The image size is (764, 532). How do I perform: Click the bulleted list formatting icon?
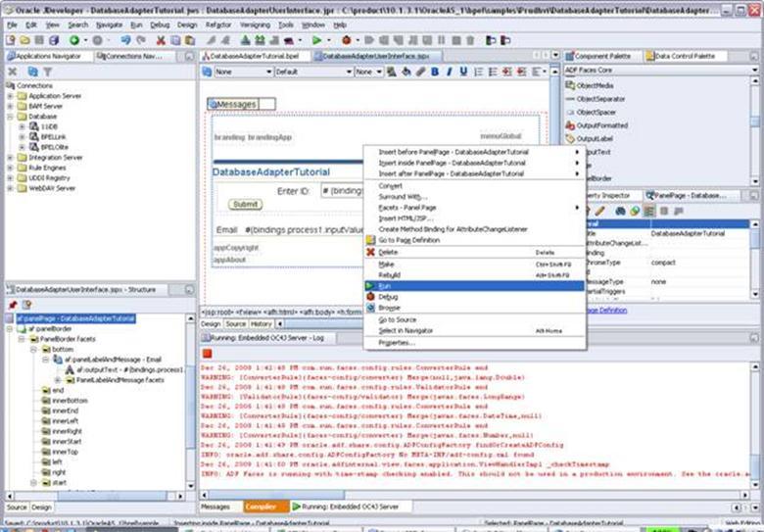click(x=493, y=73)
